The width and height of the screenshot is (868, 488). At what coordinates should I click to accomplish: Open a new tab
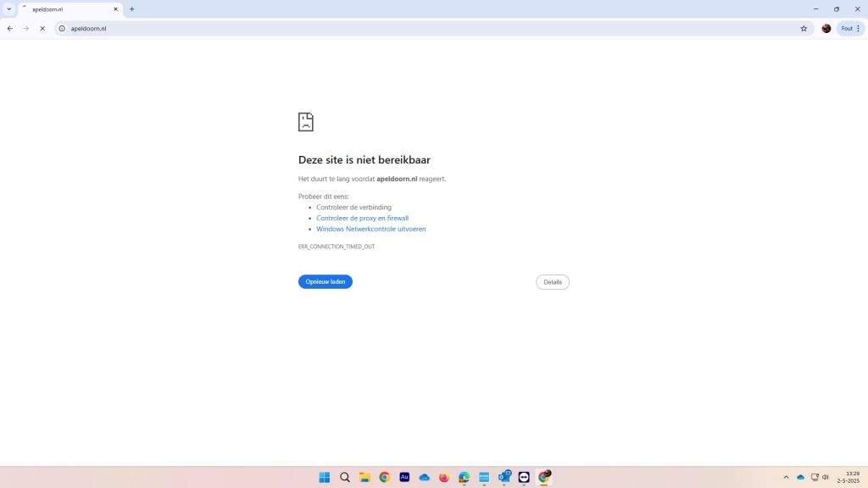click(x=131, y=8)
